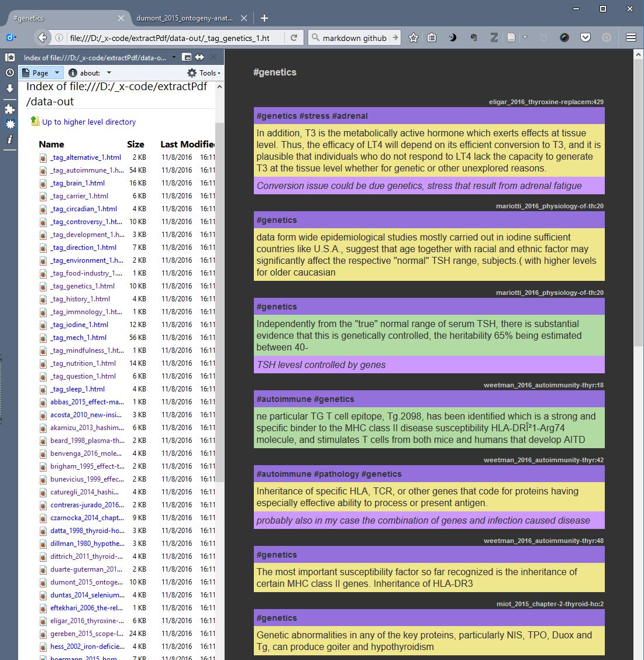The height and width of the screenshot is (660, 644).
Task: Click the back navigation arrow
Action: (x=42, y=37)
